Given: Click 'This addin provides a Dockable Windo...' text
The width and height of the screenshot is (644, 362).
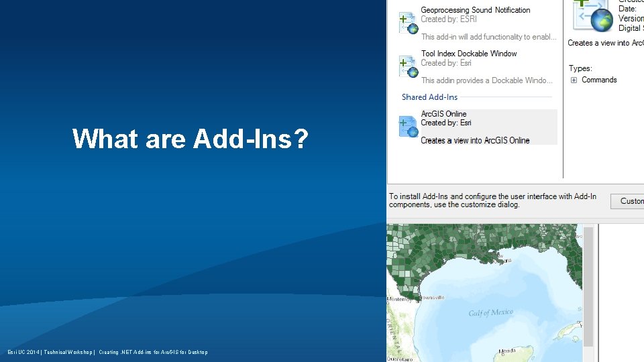Looking at the screenshot, I should (487, 80).
